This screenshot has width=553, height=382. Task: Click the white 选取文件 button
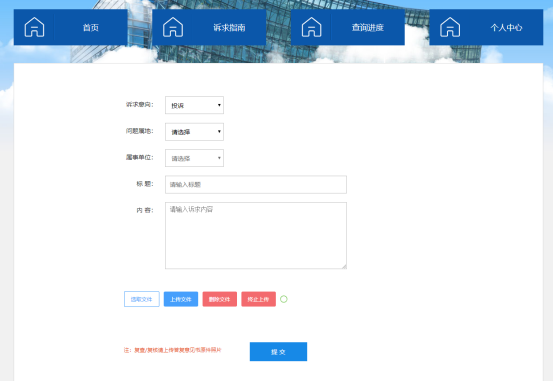[142, 299]
